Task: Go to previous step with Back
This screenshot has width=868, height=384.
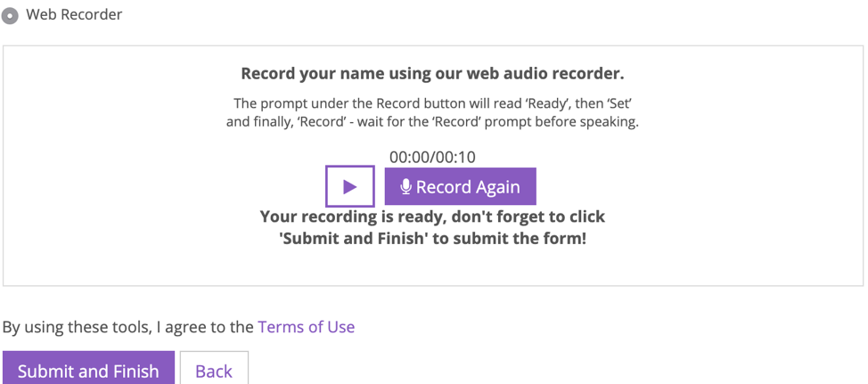Action: click(214, 368)
